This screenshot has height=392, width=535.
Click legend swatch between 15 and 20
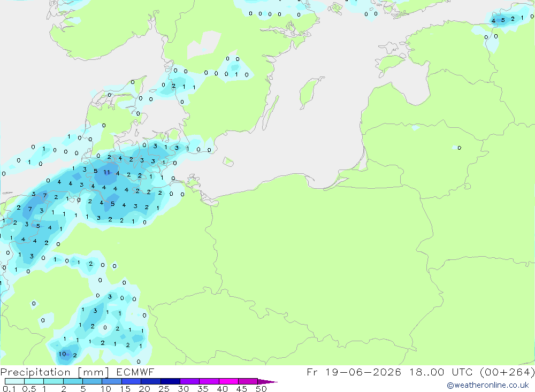point(132,381)
